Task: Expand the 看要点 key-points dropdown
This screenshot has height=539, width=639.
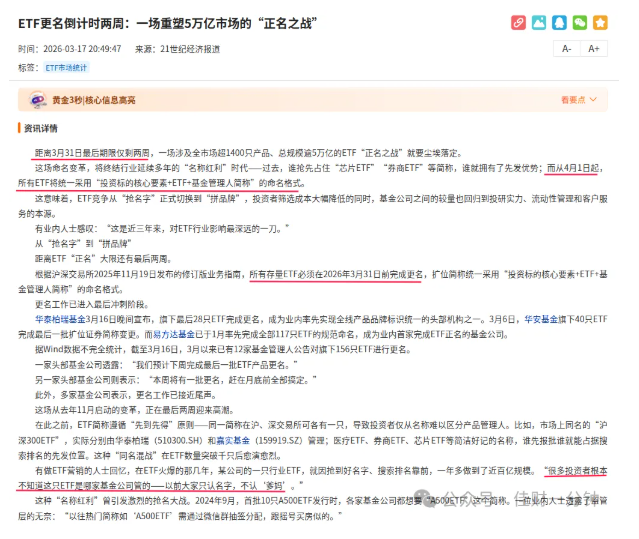Action: pyautogui.click(x=579, y=100)
